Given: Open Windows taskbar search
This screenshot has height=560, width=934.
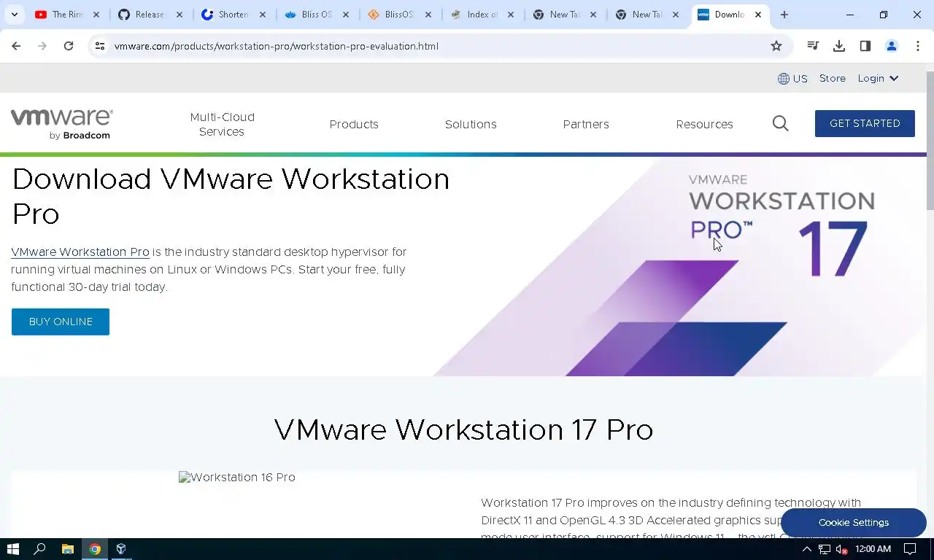Looking at the screenshot, I should point(40,549).
